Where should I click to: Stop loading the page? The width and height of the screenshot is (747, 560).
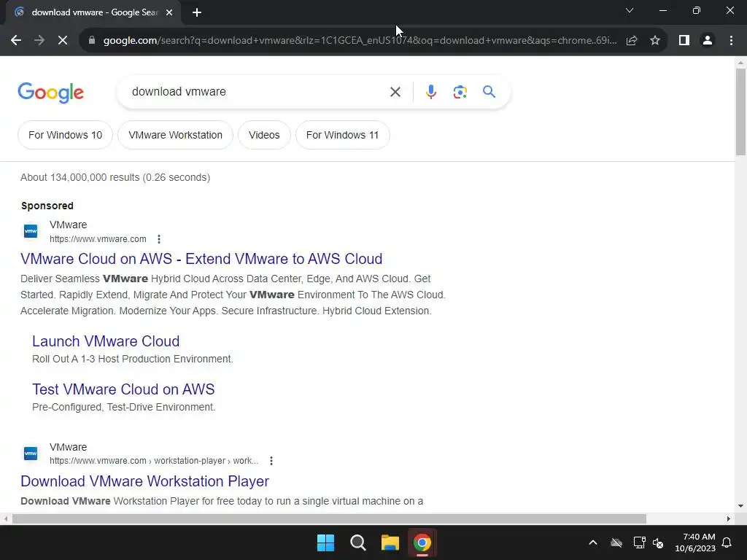coord(63,41)
